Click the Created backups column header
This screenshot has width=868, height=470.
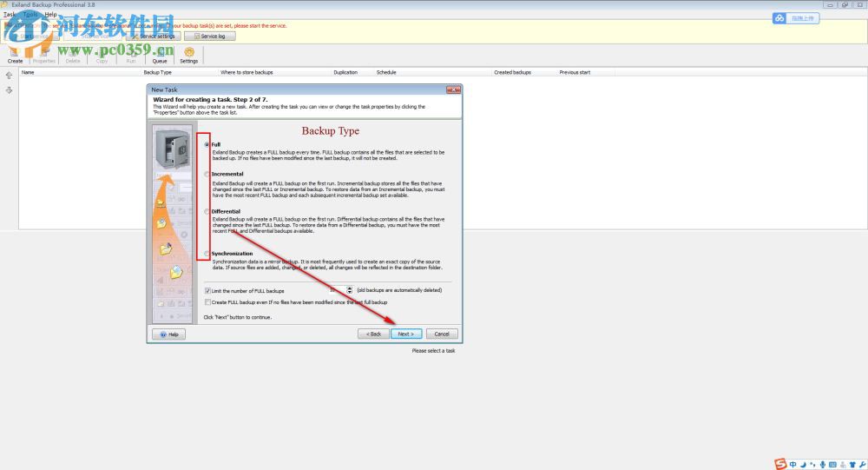tap(513, 72)
